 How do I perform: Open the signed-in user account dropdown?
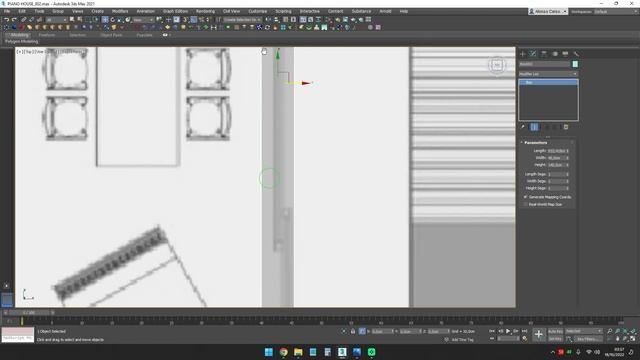click(548, 11)
